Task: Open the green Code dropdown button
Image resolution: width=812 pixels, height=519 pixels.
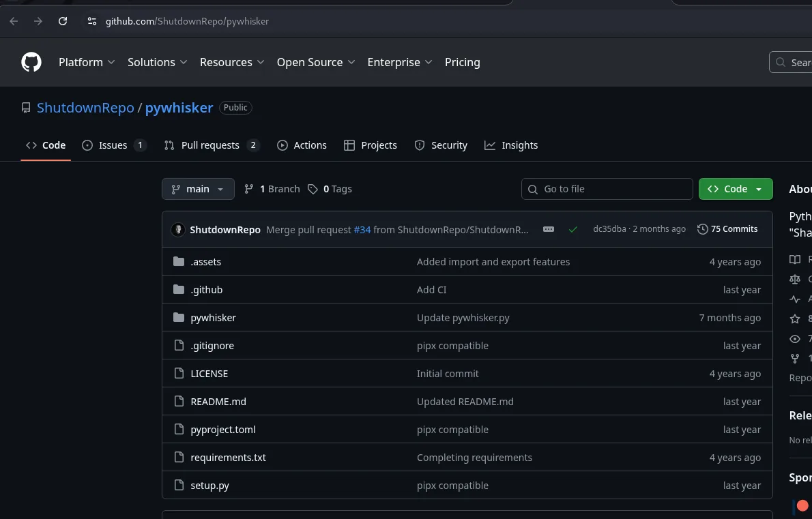Action: (736, 189)
